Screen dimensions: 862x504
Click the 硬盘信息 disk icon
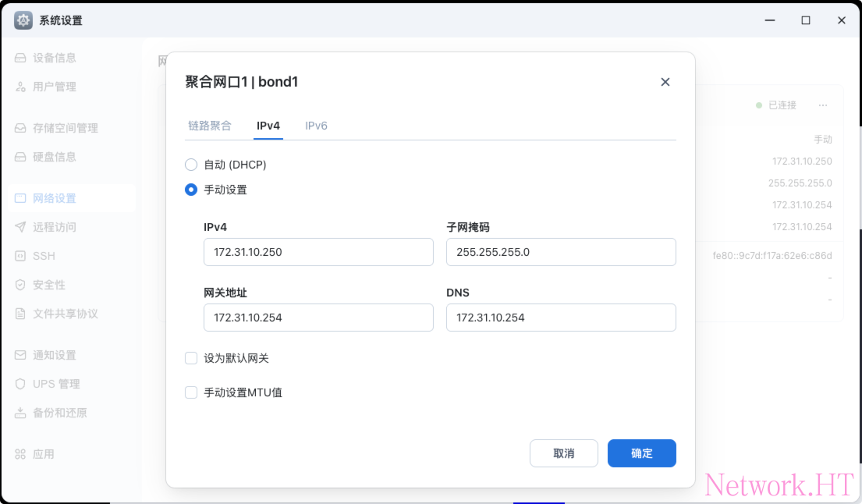pyautogui.click(x=20, y=157)
